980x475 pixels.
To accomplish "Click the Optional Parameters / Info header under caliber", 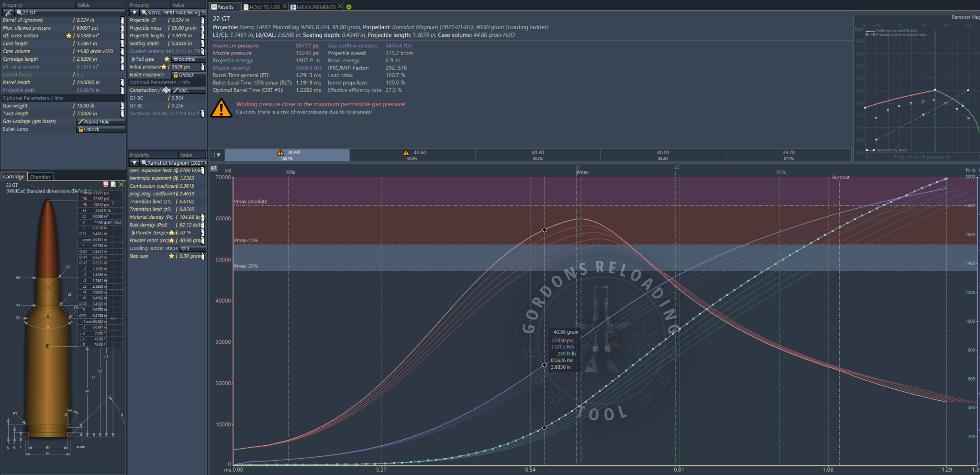I will click(63, 98).
